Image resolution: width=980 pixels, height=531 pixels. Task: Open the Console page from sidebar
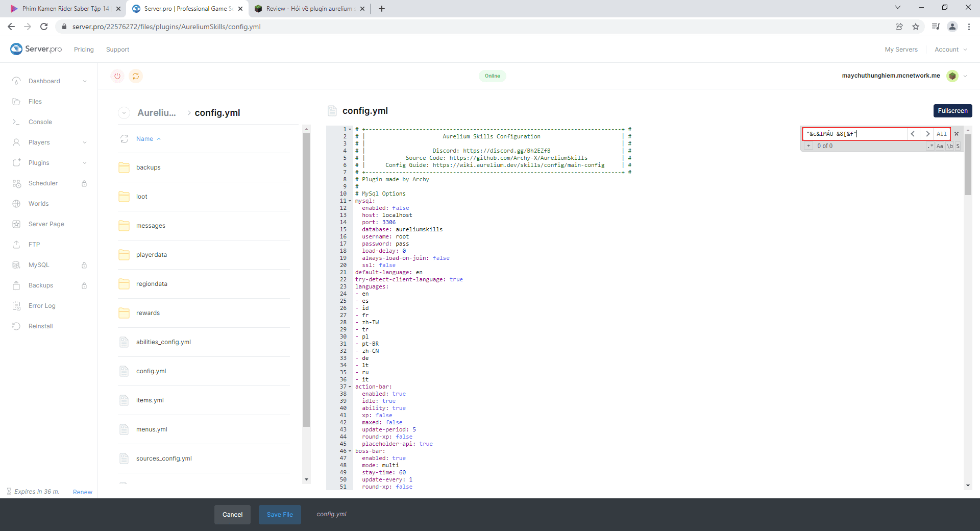coord(40,122)
